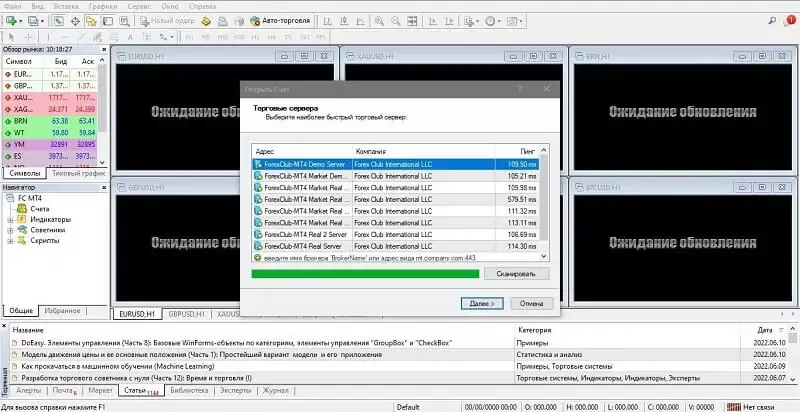Toggle the Data Window crosshair icon

(x=75, y=21)
